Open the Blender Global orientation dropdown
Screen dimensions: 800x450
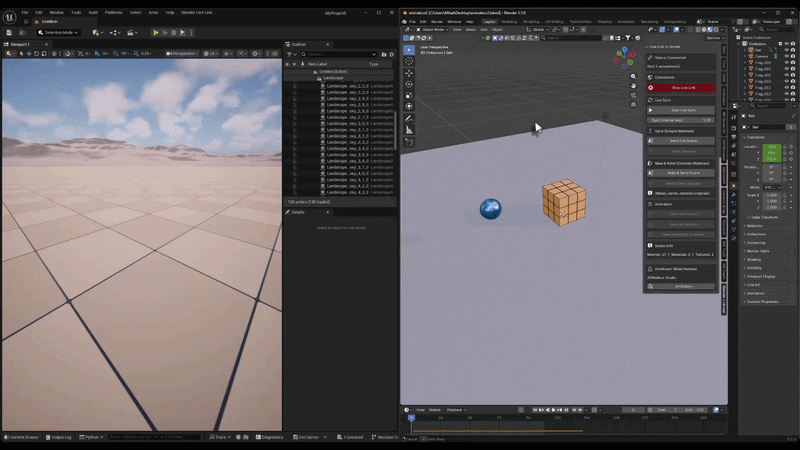tap(536, 30)
